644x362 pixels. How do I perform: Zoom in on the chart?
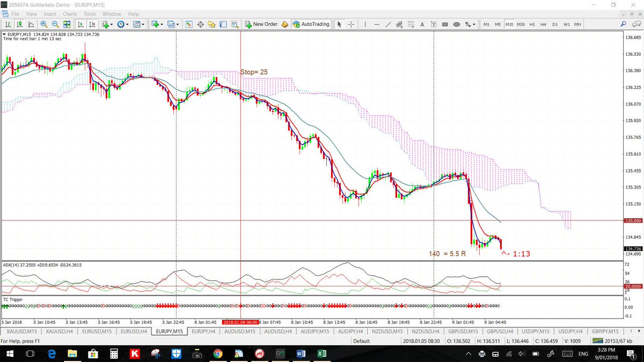pos(43,24)
